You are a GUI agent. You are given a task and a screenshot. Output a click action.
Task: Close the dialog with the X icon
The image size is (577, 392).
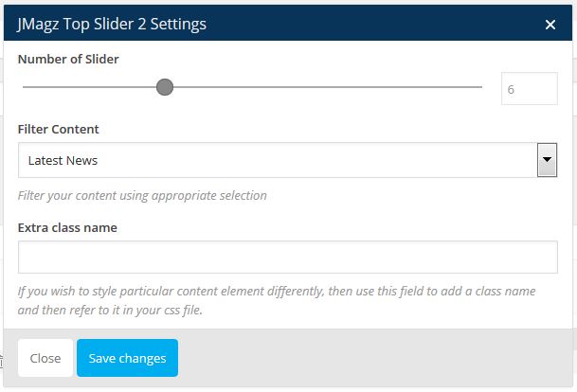[x=550, y=25]
